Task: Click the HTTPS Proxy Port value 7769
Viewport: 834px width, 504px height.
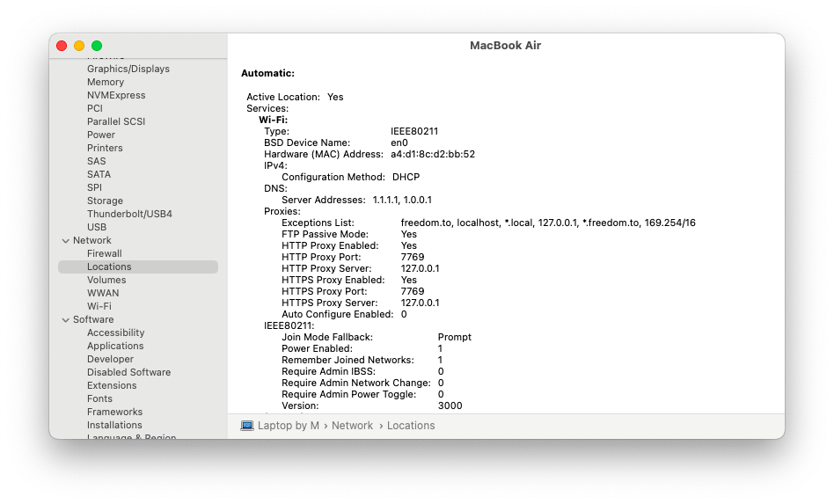Action: (413, 291)
